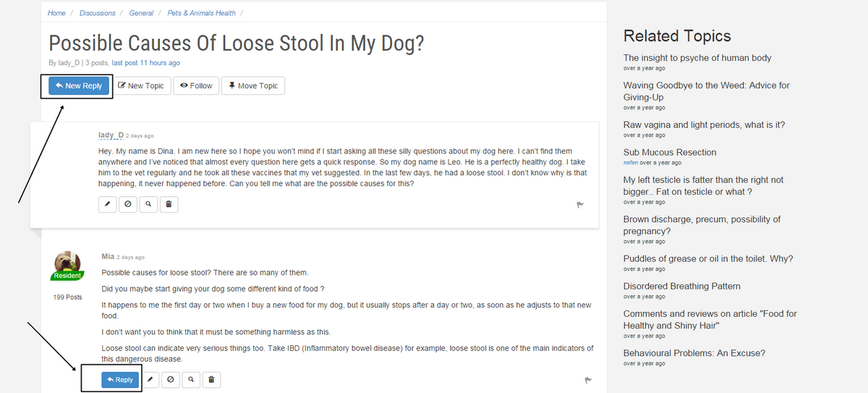The image size is (868, 393).
Task: Delete lady_D's post with the trash icon
Action: 168,205
